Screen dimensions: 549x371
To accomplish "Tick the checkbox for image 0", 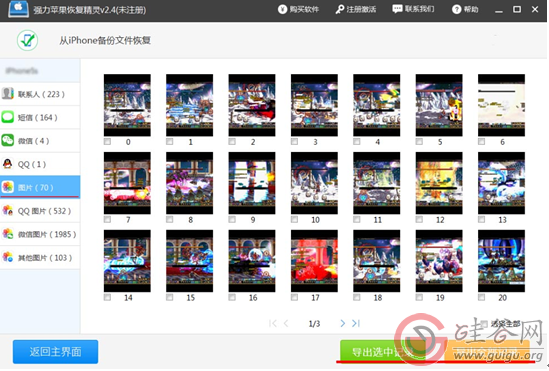I will (x=107, y=141).
